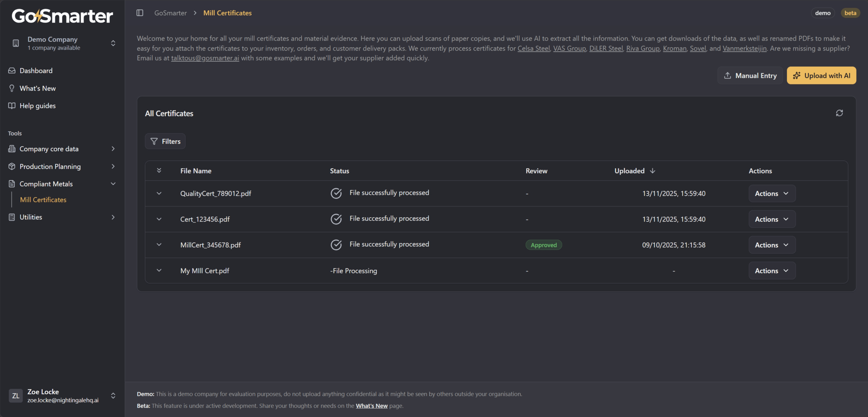Open the VAS Group link
The image size is (868, 417).
click(x=569, y=48)
